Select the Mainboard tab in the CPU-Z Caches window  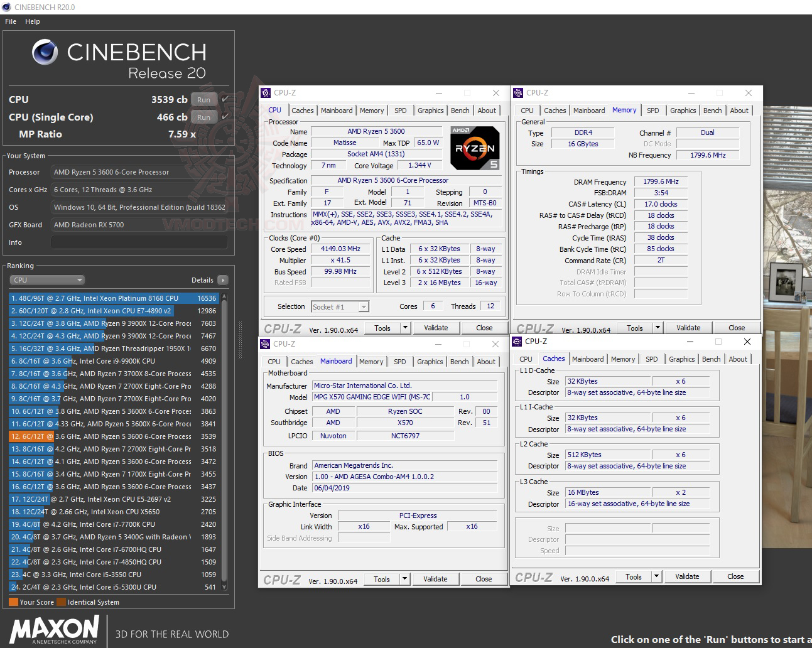588,359
